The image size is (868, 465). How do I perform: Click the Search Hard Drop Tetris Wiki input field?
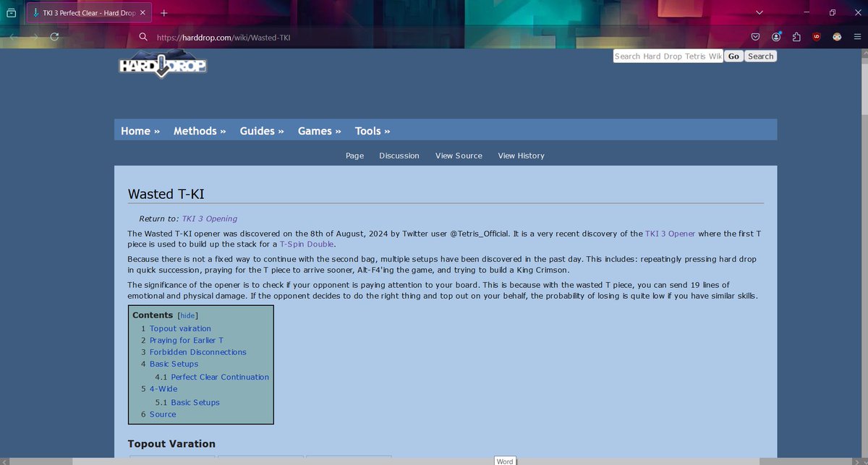[x=666, y=56]
